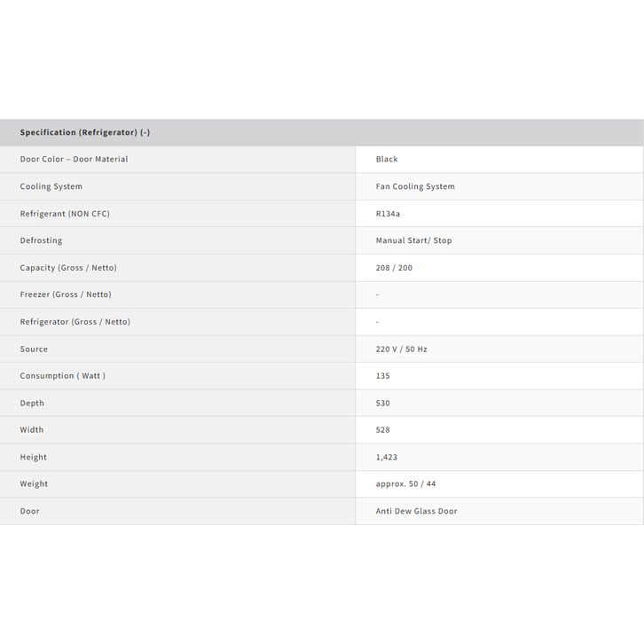This screenshot has height=644, width=644.
Task: Click the Refrigerator (Gross / Netto) label
Action: pos(75,322)
